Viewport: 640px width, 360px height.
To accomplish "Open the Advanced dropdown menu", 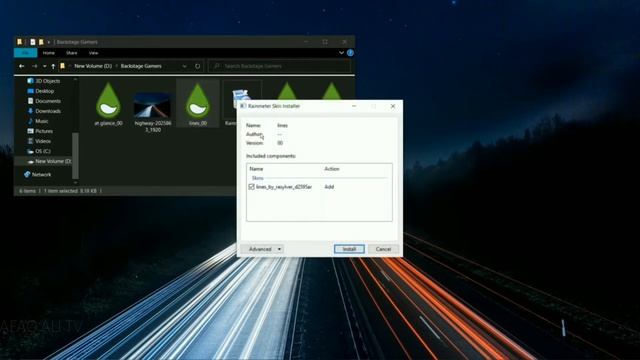I will [262, 249].
